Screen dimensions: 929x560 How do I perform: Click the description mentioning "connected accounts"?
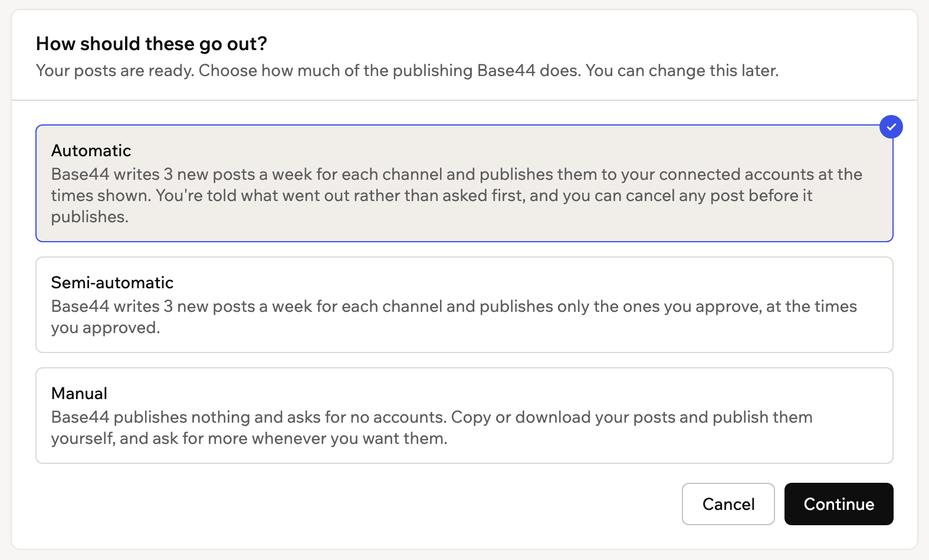pos(457,196)
